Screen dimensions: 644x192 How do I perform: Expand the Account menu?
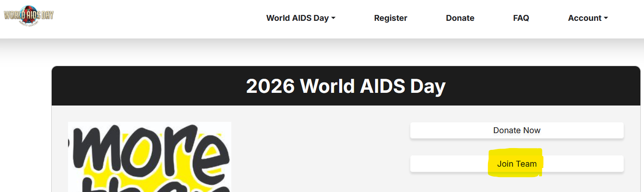(x=588, y=18)
